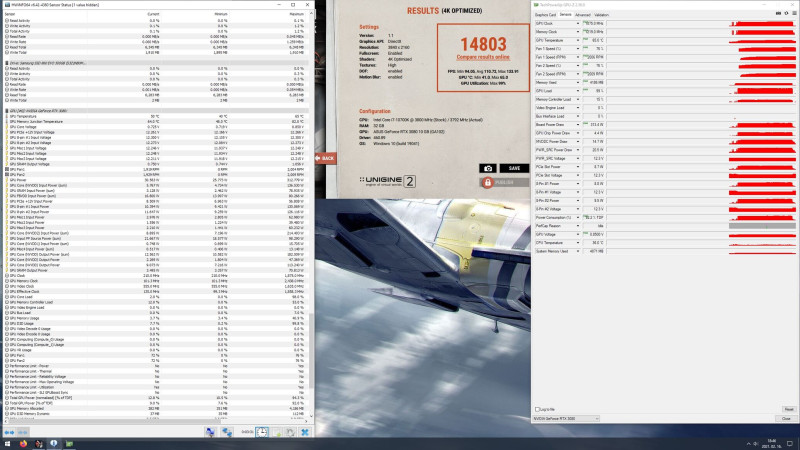The width and height of the screenshot is (800, 450).
Task: Open Firefox from the taskbar
Action: 23,444
